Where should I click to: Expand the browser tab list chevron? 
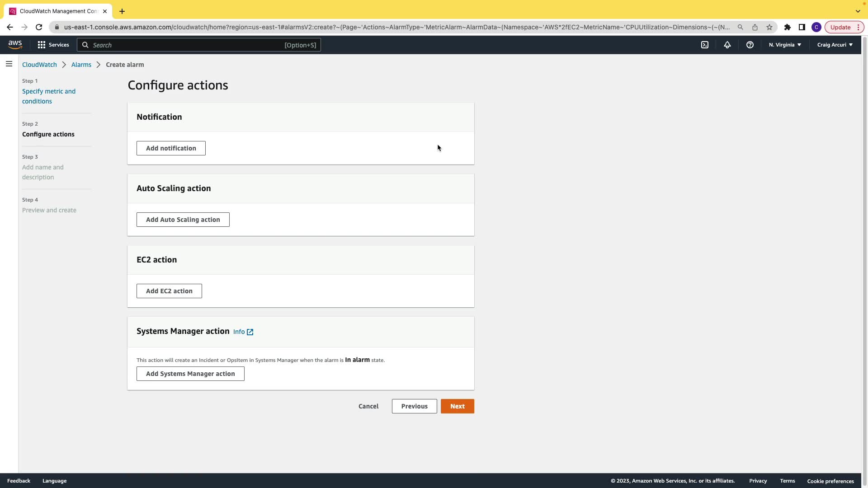click(x=858, y=11)
